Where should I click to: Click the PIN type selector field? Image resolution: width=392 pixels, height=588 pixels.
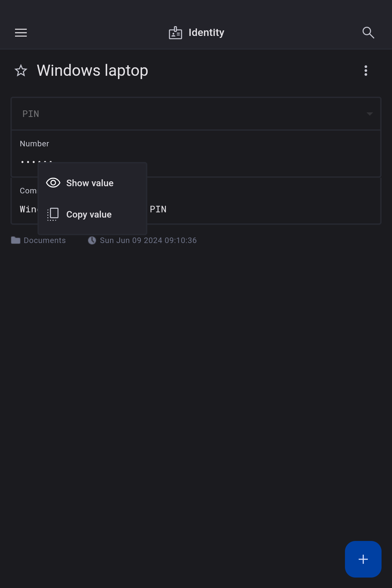(x=189, y=114)
